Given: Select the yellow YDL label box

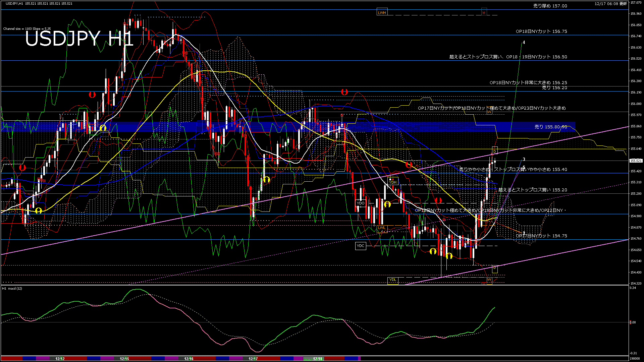Looking at the screenshot, I should (393, 280).
